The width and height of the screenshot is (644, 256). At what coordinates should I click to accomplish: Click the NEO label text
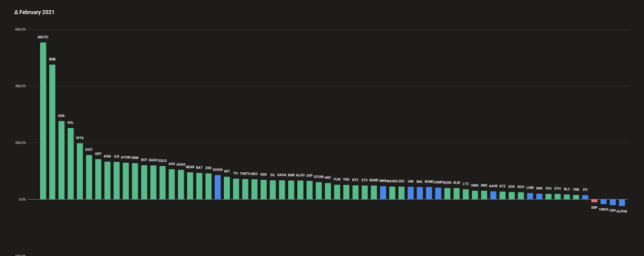point(254,174)
